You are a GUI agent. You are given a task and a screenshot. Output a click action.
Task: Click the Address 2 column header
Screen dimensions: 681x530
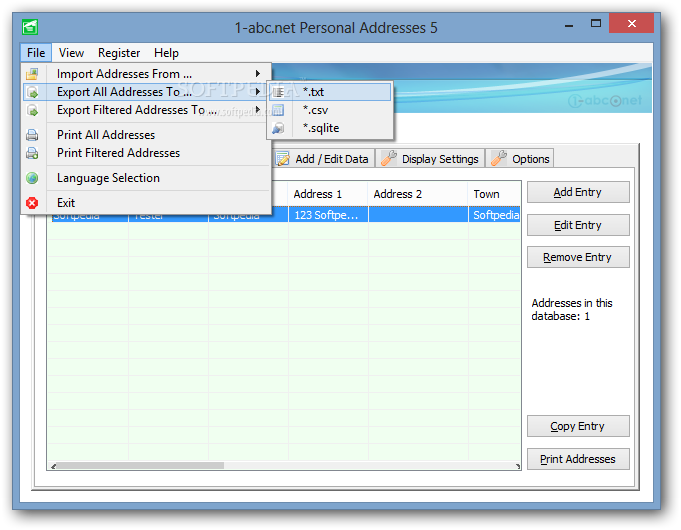(418, 194)
